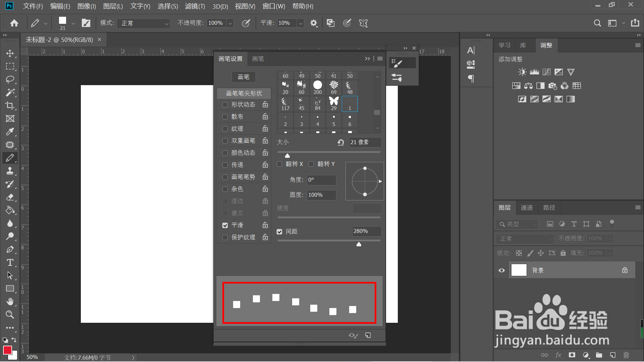Reset brush size to original

tap(341, 142)
